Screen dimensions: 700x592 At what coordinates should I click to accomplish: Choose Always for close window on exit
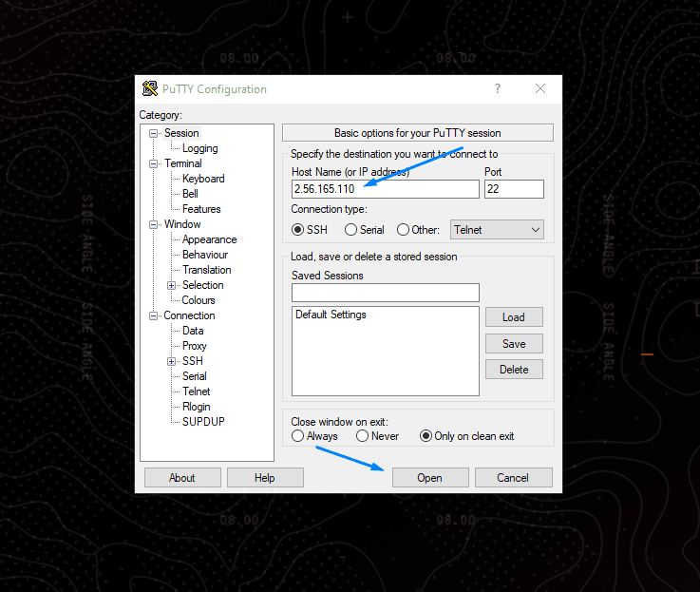(x=298, y=435)
